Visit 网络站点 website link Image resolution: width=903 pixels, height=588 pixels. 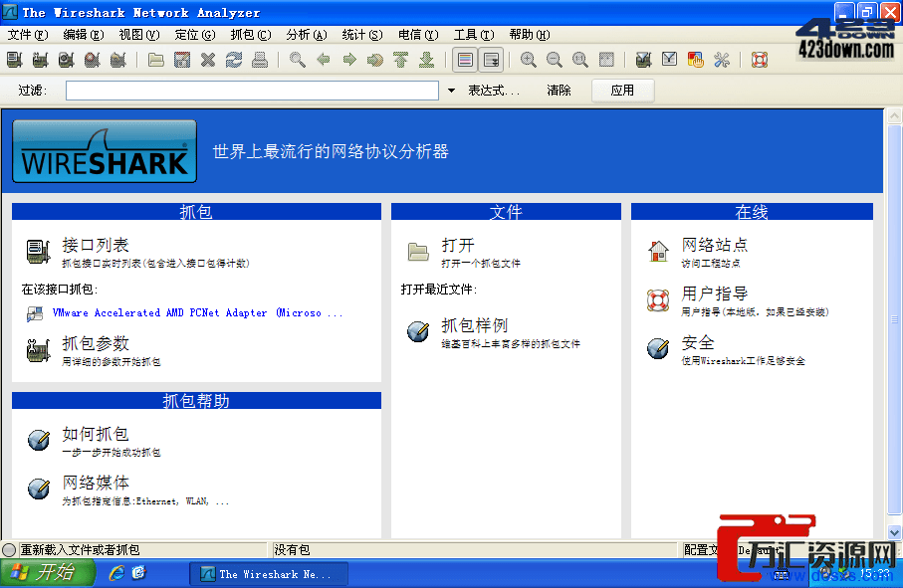[x=715, y=245]
